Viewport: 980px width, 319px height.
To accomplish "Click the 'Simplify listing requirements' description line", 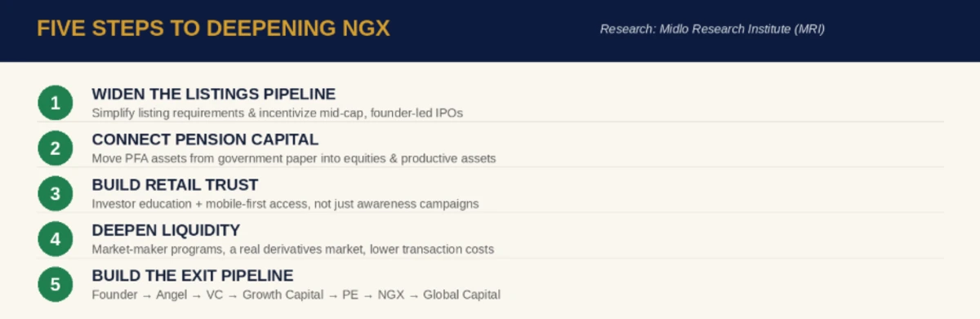I will tap(277, 113).
